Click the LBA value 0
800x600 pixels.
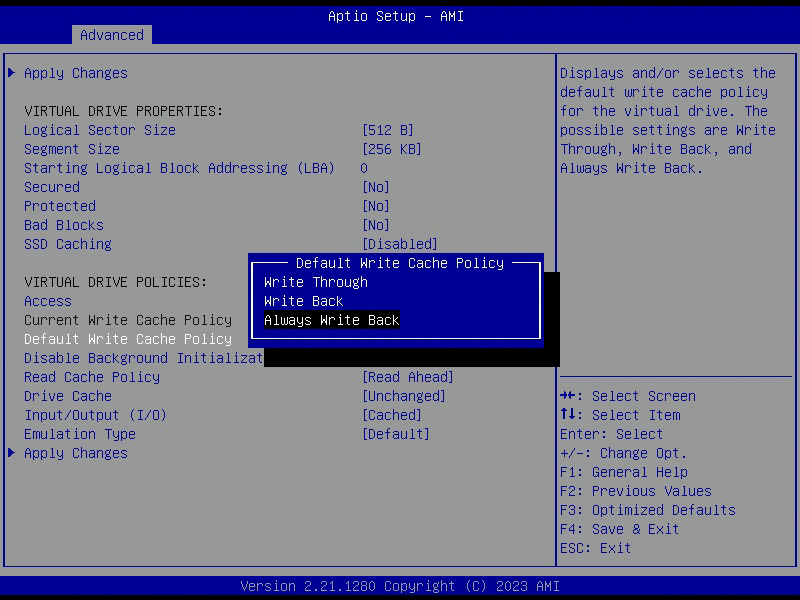[364, 168]
